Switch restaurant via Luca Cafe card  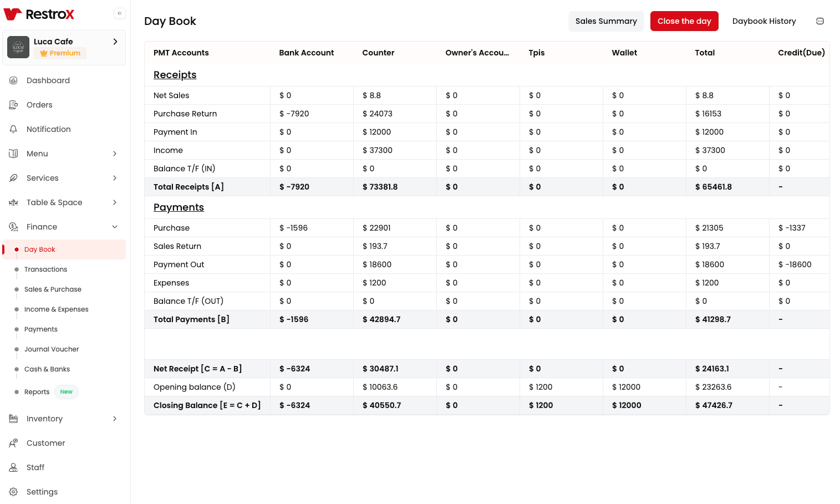point(64,47)
